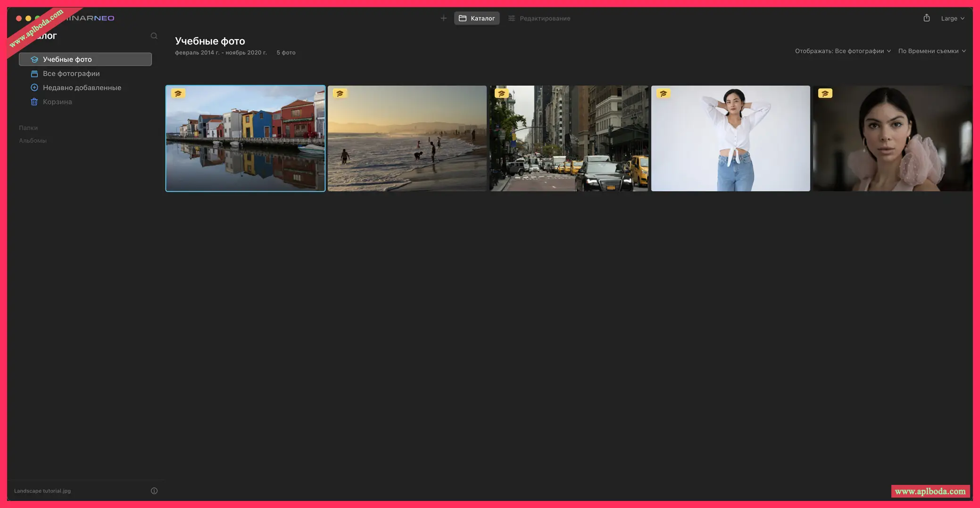Open photo info via the (i) icon
980x508 pixels.
(x=154, y=490)
